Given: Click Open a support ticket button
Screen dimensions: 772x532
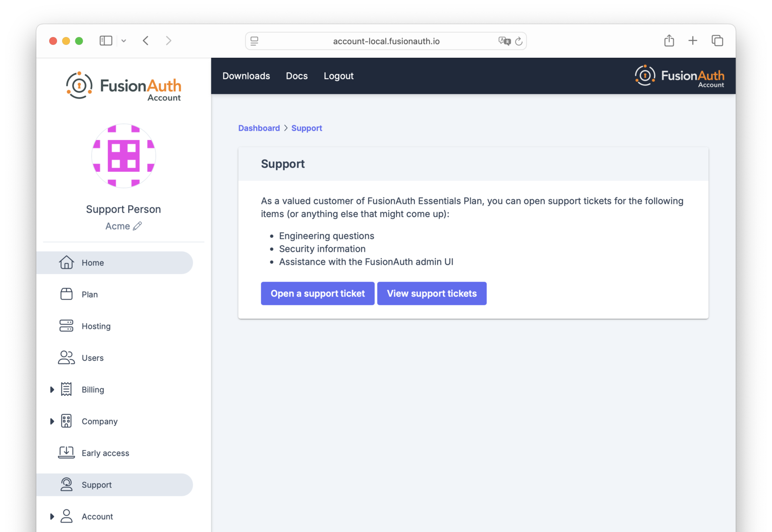Looking at the screenshot, I should pos(317,293).
